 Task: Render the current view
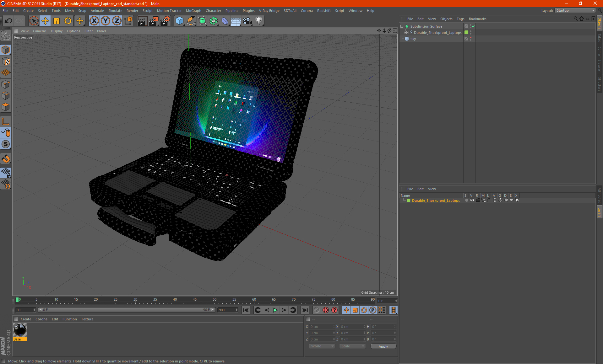point(142,21)
